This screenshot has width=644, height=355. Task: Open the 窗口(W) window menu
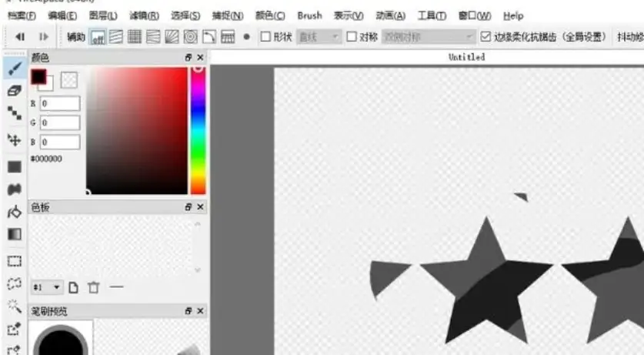pyautogui.click(x=475, y=16)
